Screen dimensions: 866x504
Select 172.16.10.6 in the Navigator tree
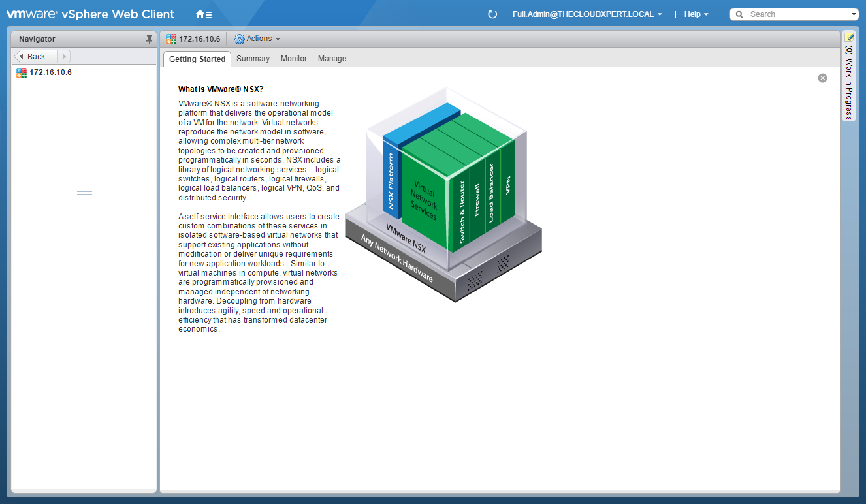coord(50,72)
